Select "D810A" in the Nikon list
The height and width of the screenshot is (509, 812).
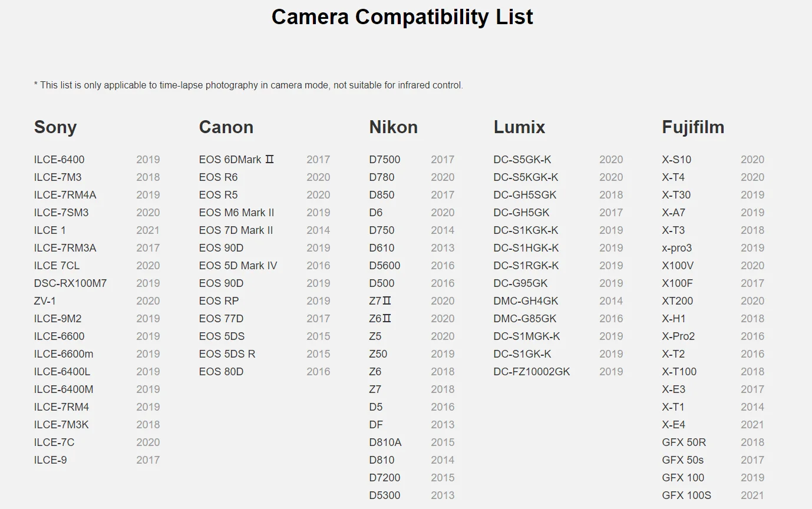[385, 442]
